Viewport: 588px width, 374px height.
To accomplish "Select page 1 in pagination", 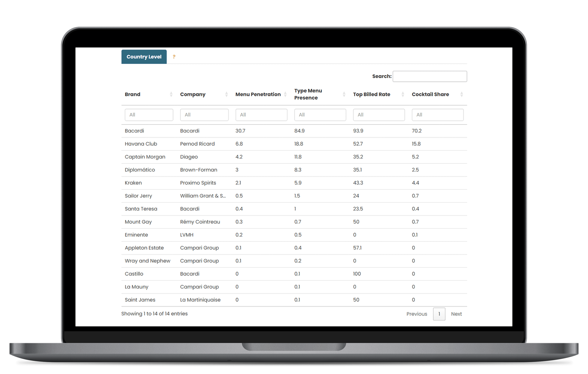I will click(439, 314).
